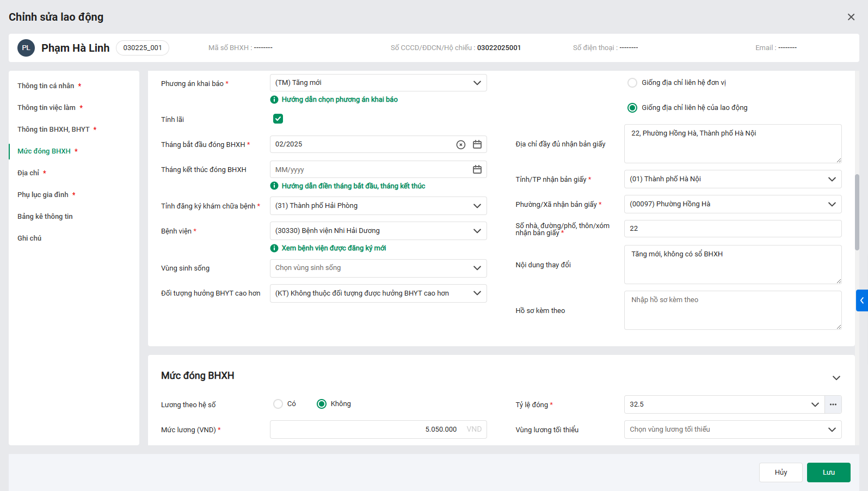This screenshot has width=868, height=491.
Task: Open Hướng dẫn điền tháng bắt đầu link
Action: pyautogui.click(x=353, y=186)
